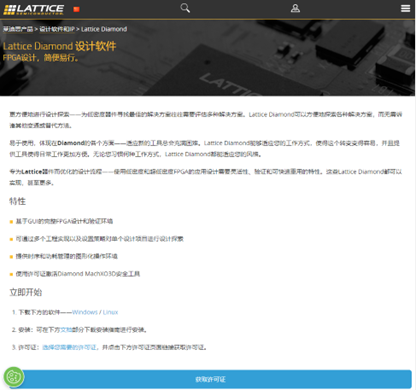Download the Linux software link
Viewport: 416px width, 390px height.
[110, 312]
